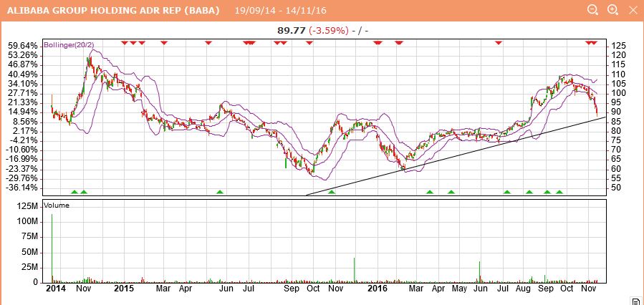Click the 50M volume axis label
Screen dimensions: 644x305
click(x=29, y=252)
